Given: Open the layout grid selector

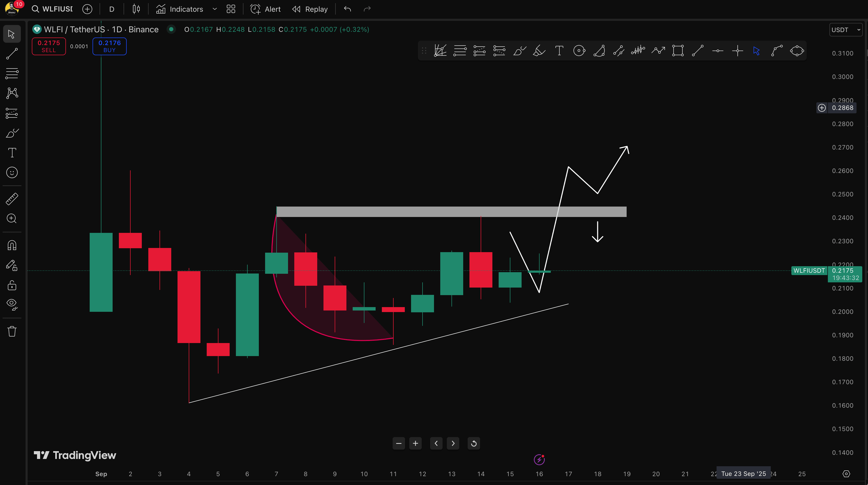Looking at the screenshot, I should (x=231, y=9).
